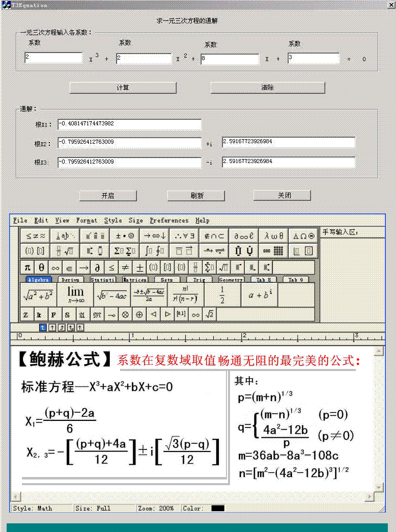Insert parentheses template from small bar

click(153, 268)
